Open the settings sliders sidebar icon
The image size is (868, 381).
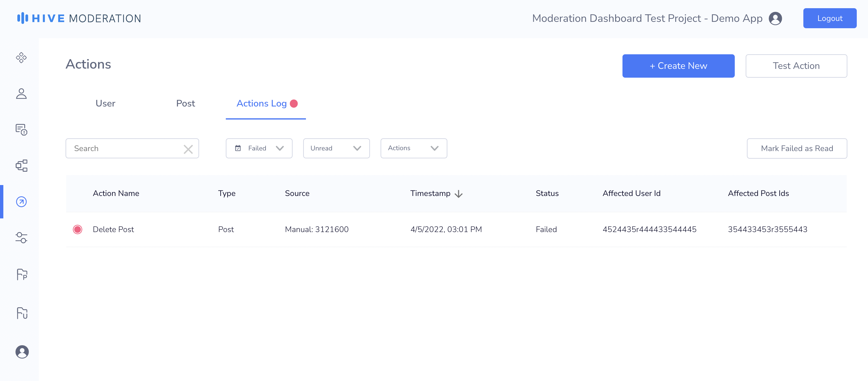click(x=21, y=238)
